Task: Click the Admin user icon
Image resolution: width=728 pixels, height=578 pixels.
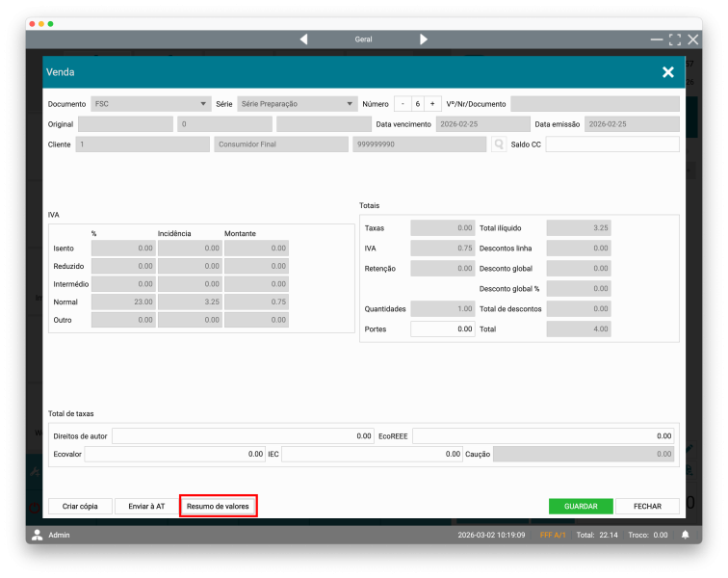Action: (38, 535)
